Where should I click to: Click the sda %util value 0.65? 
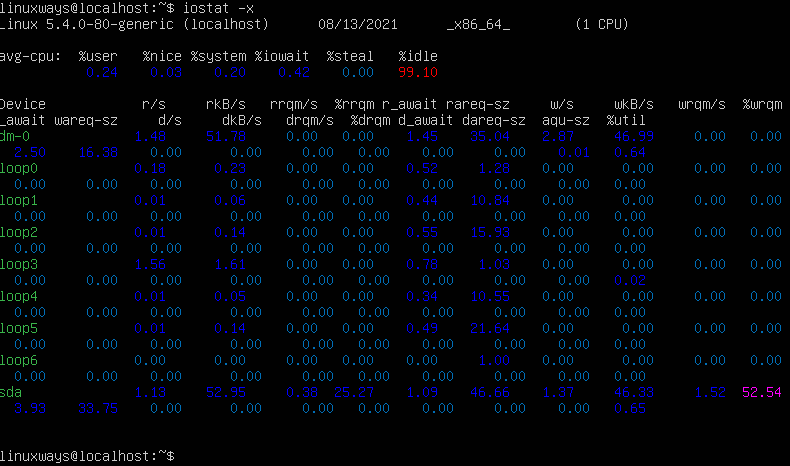coord(630,409)
